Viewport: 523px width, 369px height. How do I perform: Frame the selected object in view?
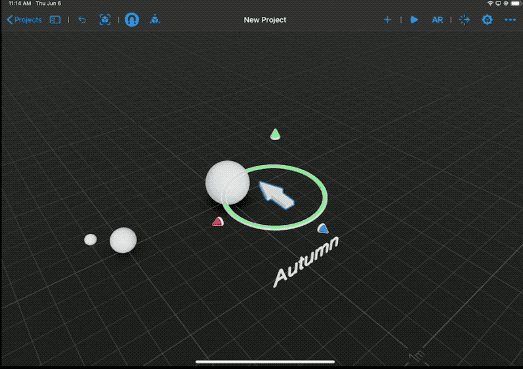(105, 20)
